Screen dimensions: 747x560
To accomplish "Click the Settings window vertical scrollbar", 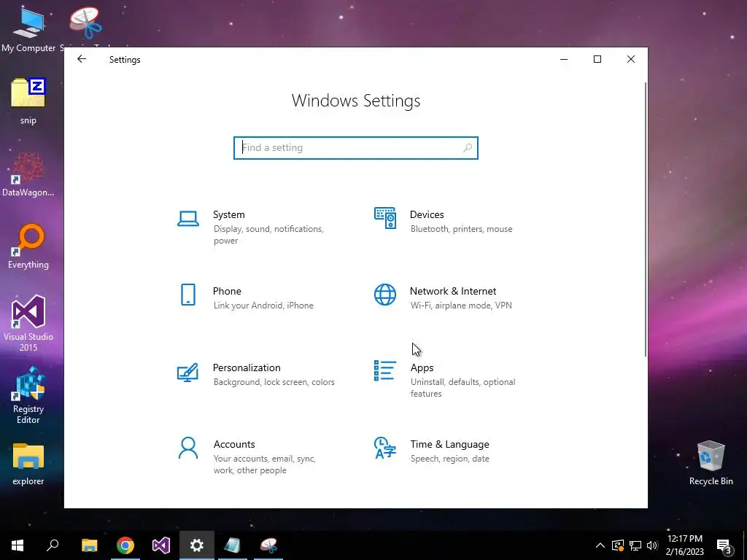I will [646, 219].
